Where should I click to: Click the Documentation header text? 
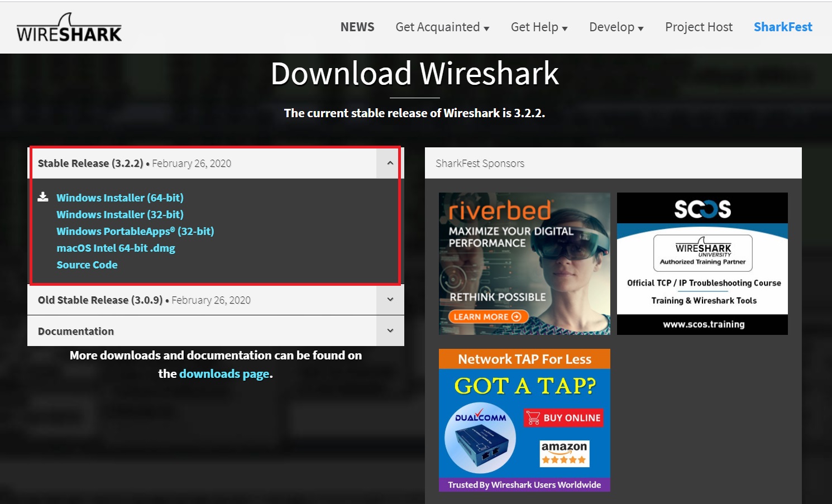(x=76, y=332)
